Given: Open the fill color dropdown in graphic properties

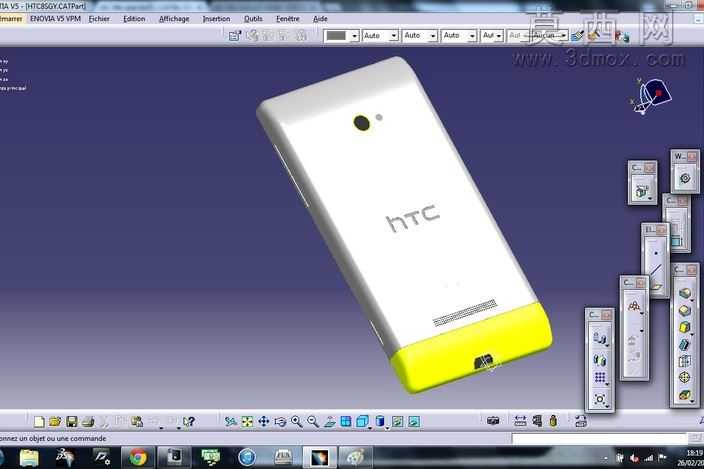Looking at the screenshot, I should [x=354, y=35].
